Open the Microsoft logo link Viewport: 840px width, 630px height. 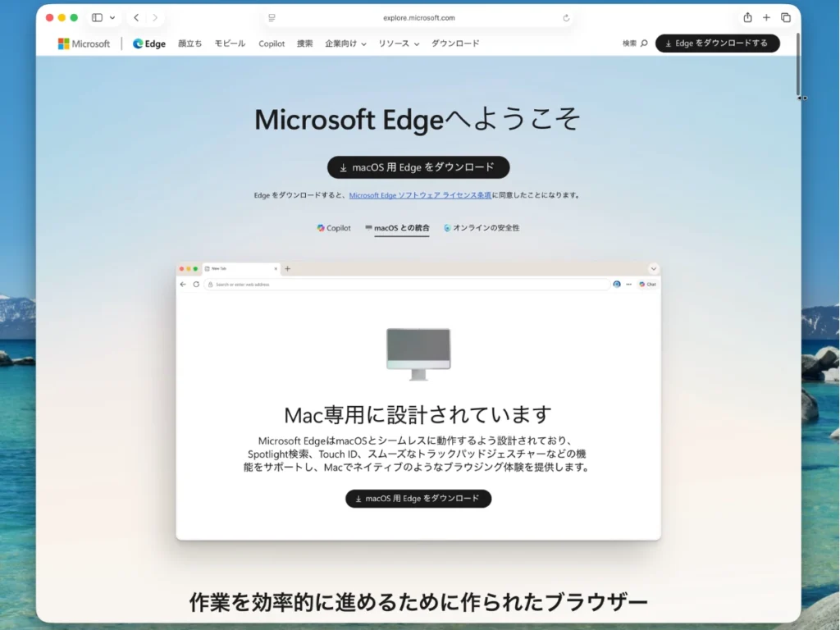coord(84,43)
